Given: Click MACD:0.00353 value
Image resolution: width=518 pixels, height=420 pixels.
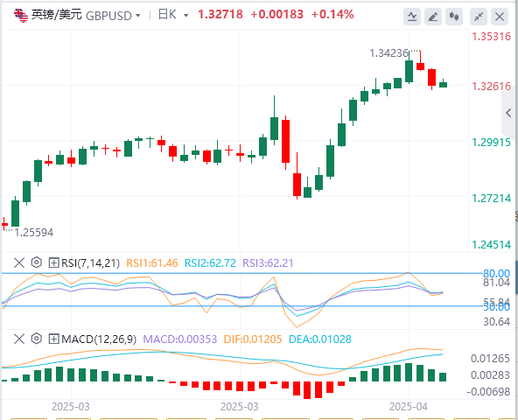Looking at the screenshot, I should (x=180, y=339).
